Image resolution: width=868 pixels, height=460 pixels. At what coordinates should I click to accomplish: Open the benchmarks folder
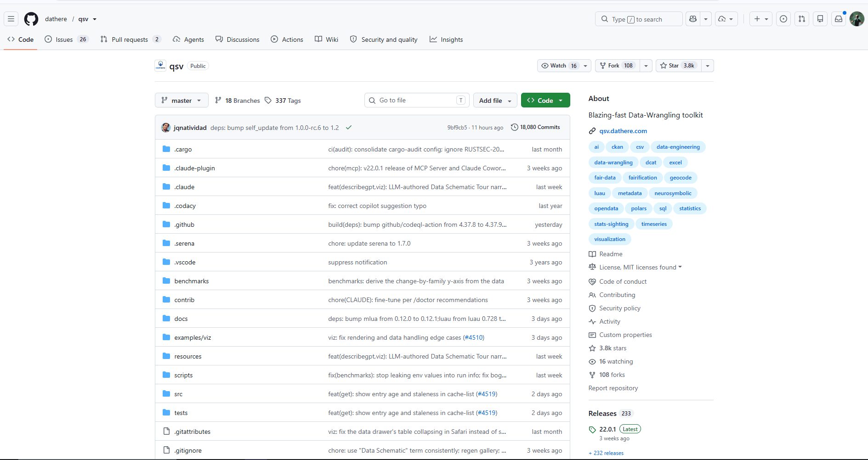pos(192,281)
